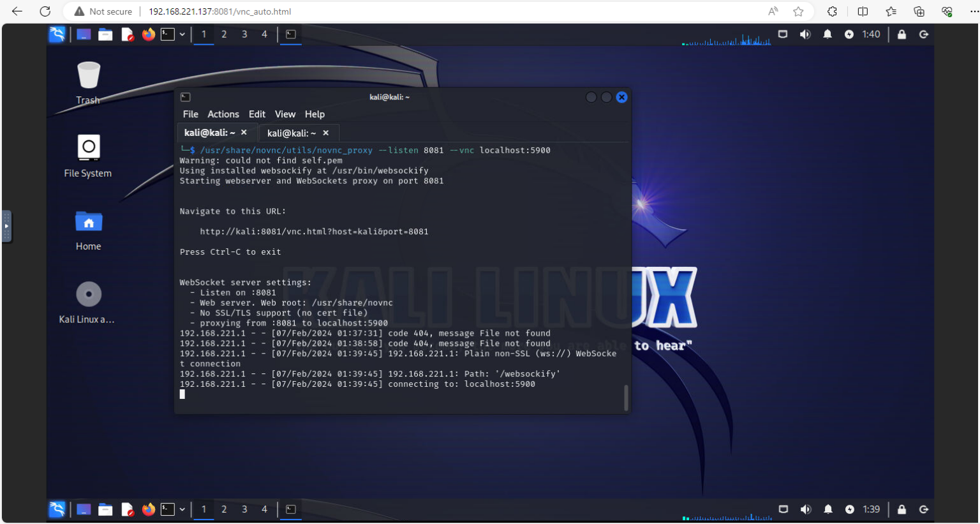980x524 pixels.
Task: Open the Kali applications menu
Action: click(x=56, y=34)
